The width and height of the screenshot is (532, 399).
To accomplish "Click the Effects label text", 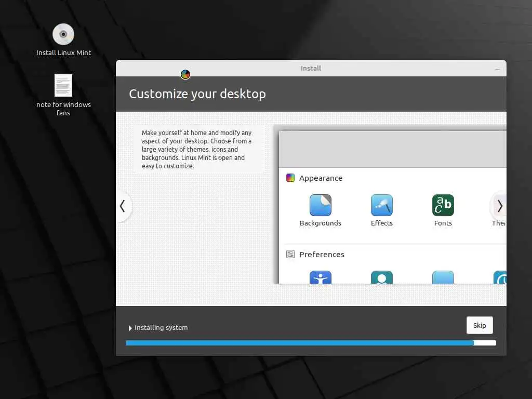I will point(382,223).
